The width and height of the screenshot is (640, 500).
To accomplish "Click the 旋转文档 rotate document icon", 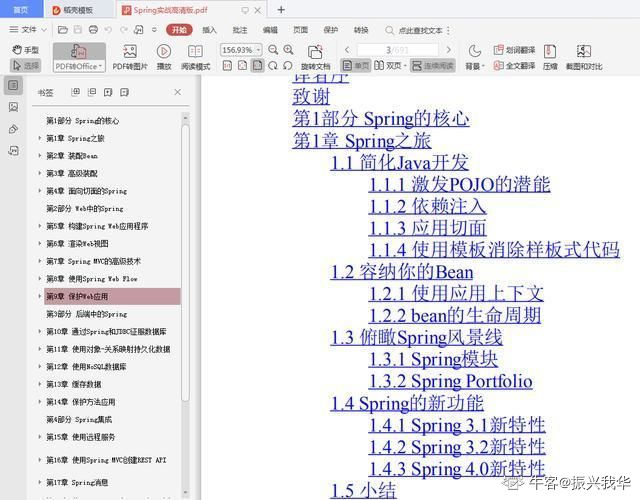I will 315,52.
